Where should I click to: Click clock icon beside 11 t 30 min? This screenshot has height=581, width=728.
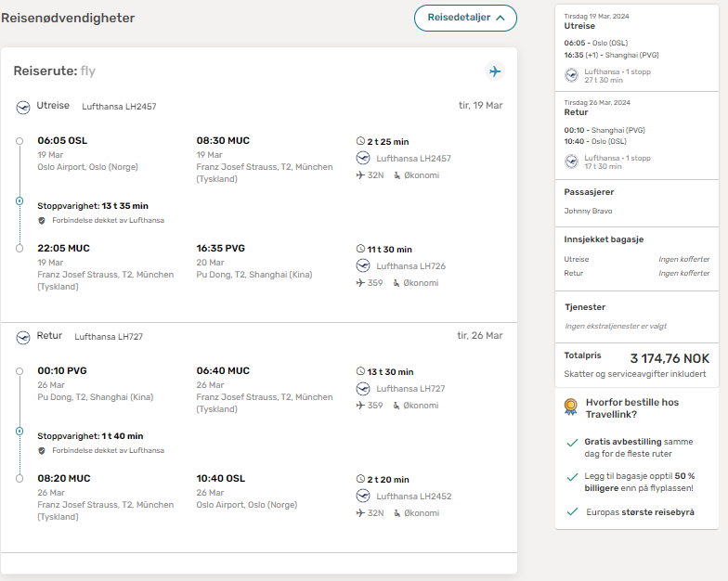coord(360,249)
